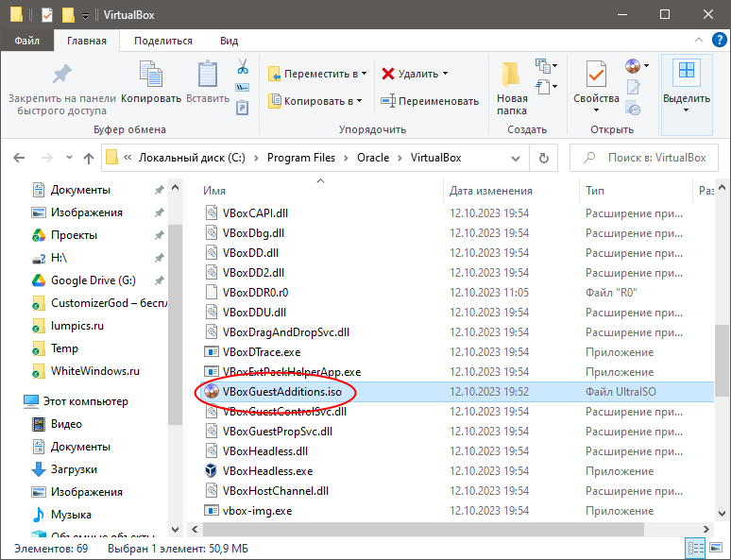Click the Copy path icon
The width and height of the screenshot is (731, 560).
tap(243, 87)
